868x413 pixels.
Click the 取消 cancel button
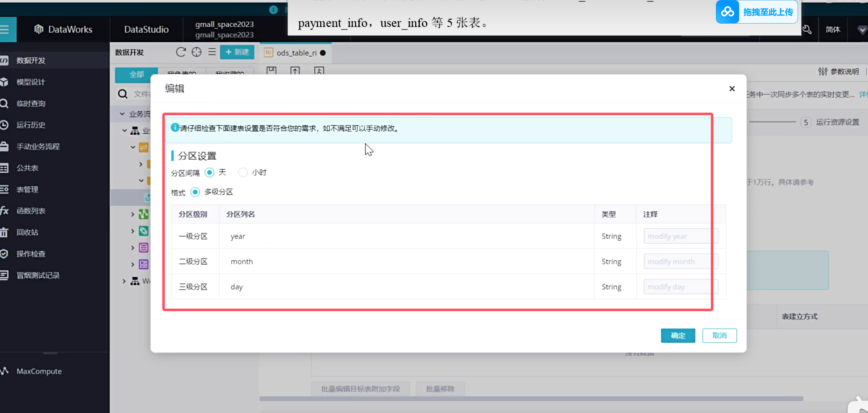click(719, 335)
